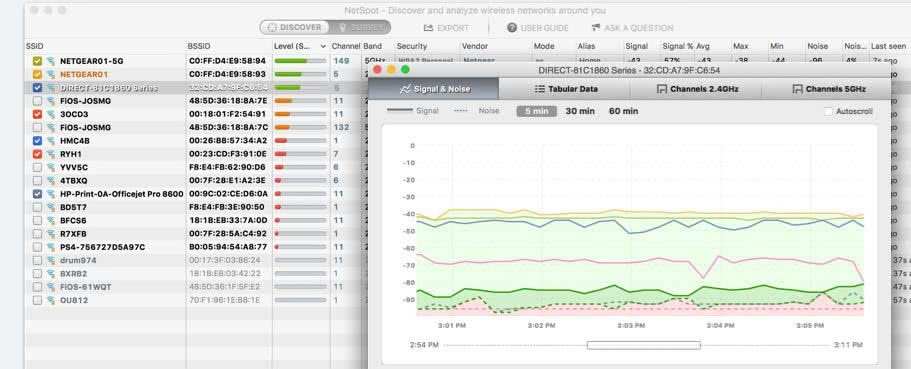Click the Export share icon
The height and width of the screenshot is (369, 911).
pos(428,28)
